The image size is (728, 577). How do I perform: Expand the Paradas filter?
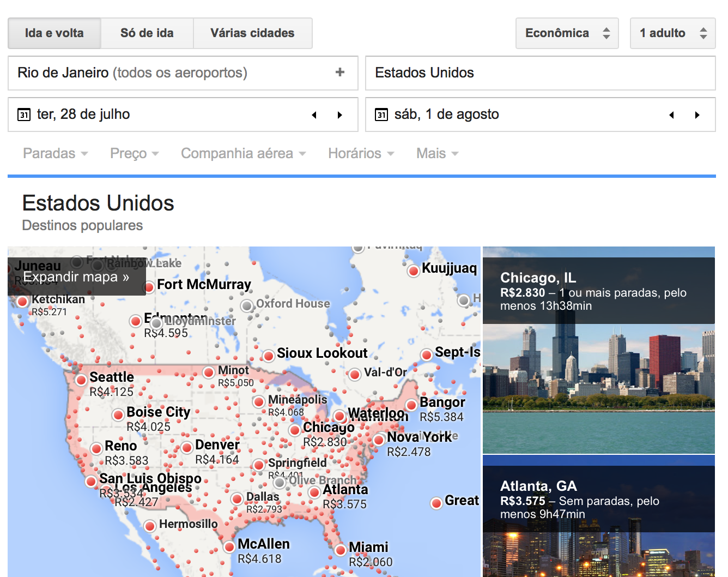pos(55,154)
